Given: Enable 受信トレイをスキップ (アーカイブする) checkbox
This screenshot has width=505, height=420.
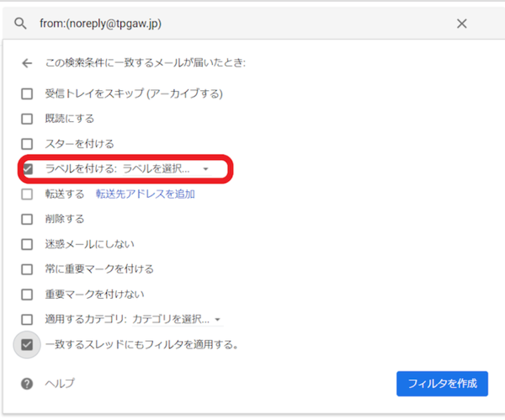Looking at the screenshot, I should [x=27, y=94].
